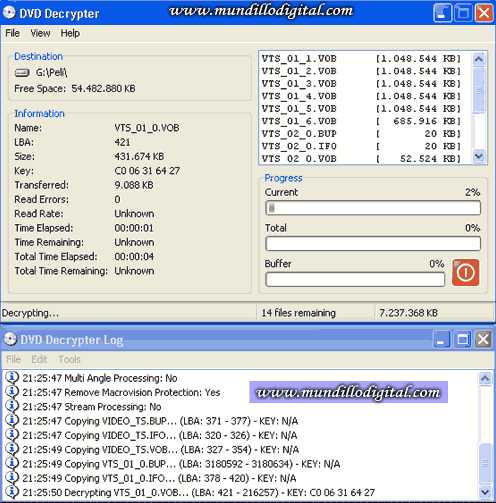Image resolution: width=496 pixels, height=503 pixels.
Task: Select VTS_01_4.VOB in the file list
Action: click(x=361, y=96)
